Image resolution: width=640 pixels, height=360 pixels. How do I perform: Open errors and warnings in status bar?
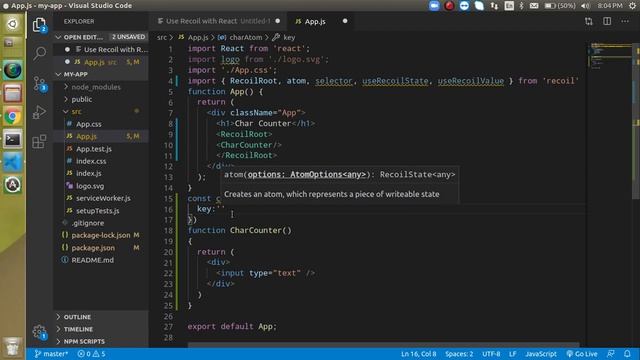[x=91, y=353]
